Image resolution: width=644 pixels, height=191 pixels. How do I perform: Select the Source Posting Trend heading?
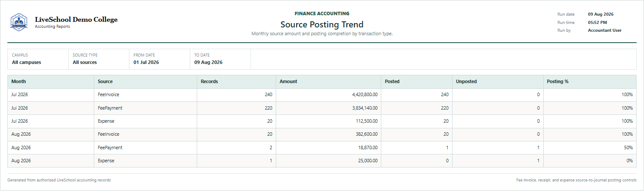(x=322, y=25)
